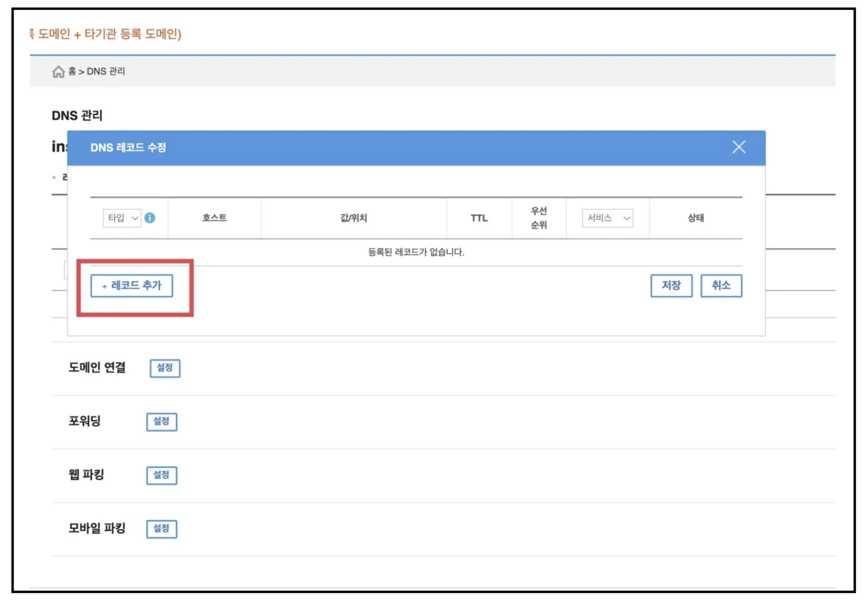Image resolution: width=868 pixels, height=600 pixels.
Task: Click the 상태 column header
Action: pyautogui.click(x=696, y=218)
